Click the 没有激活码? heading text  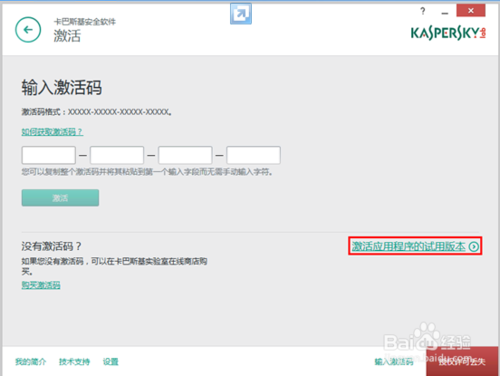[51, 246]
